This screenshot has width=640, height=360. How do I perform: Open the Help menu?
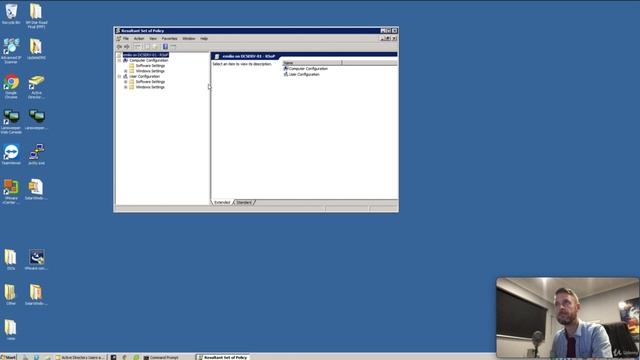tap(204, 39)
